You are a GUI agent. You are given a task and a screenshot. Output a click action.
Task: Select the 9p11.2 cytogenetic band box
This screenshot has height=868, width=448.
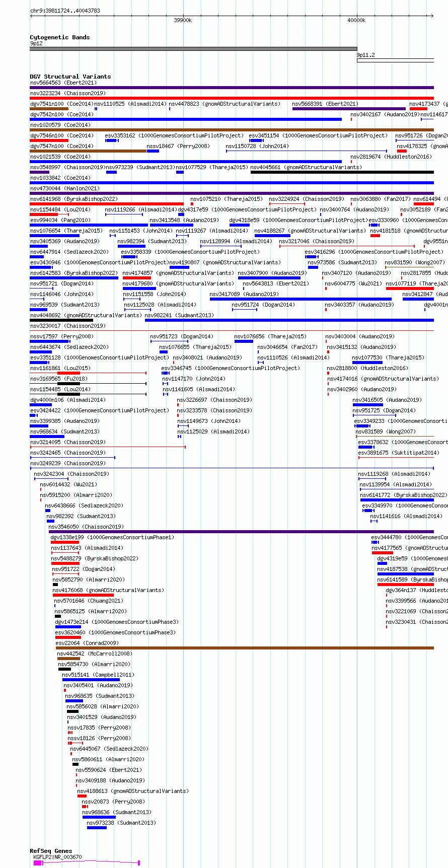click(395, 60)
